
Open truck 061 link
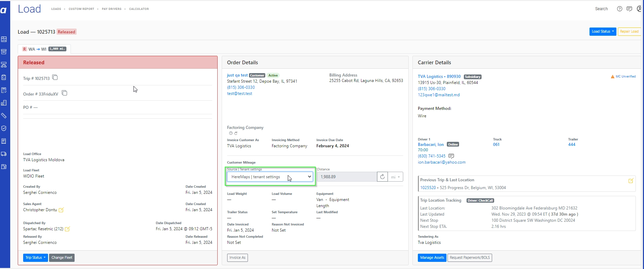coord(496,145)
